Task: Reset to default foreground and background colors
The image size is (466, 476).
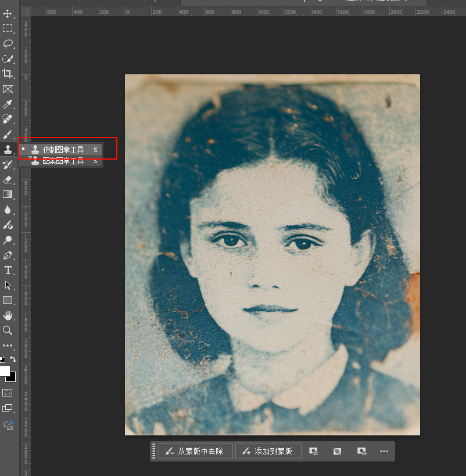Action: tap(2, 360)
